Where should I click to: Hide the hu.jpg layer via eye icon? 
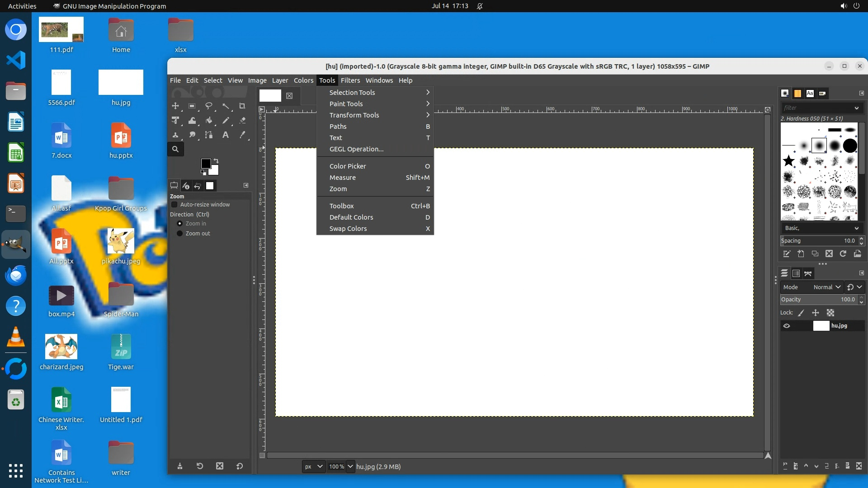(787, 326)
